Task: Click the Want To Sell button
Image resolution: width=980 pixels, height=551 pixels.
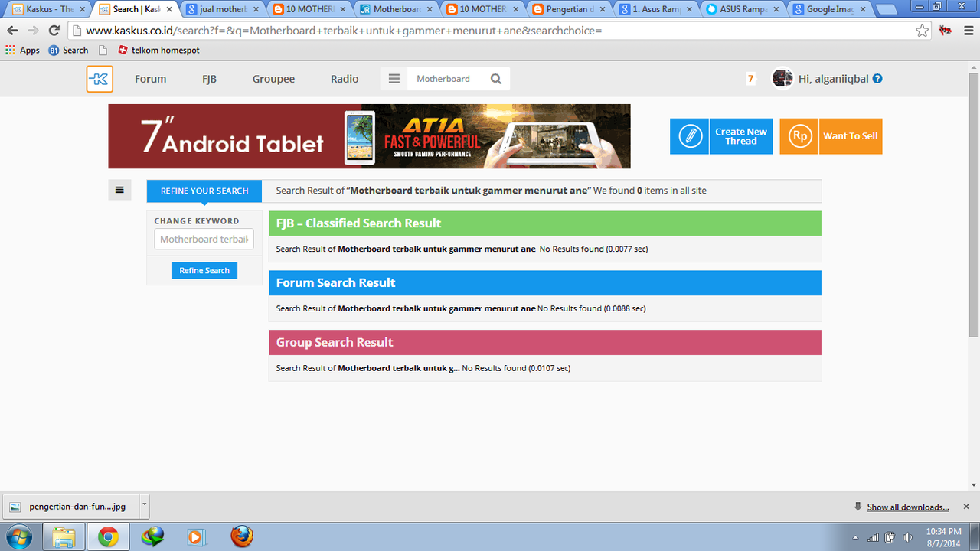Action: (831, 136)
